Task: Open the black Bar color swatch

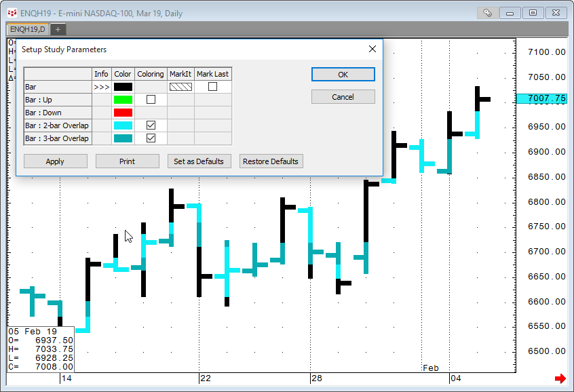Action: (123, 87)
